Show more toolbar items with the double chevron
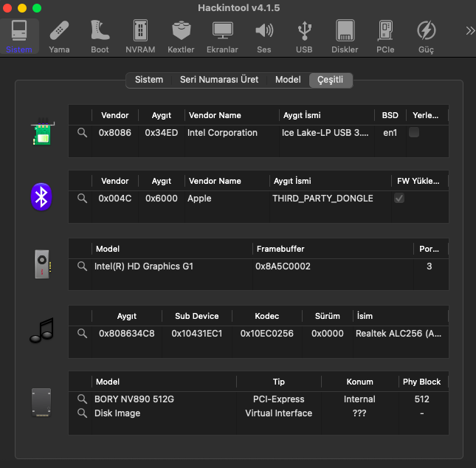The image size is (476, 468). (470, 31)
